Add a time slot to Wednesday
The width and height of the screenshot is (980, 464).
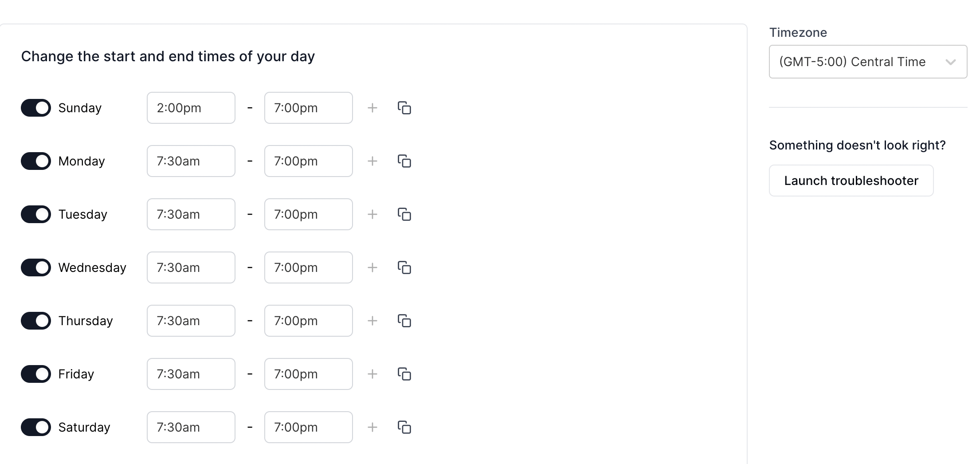(x=372, y=267)
